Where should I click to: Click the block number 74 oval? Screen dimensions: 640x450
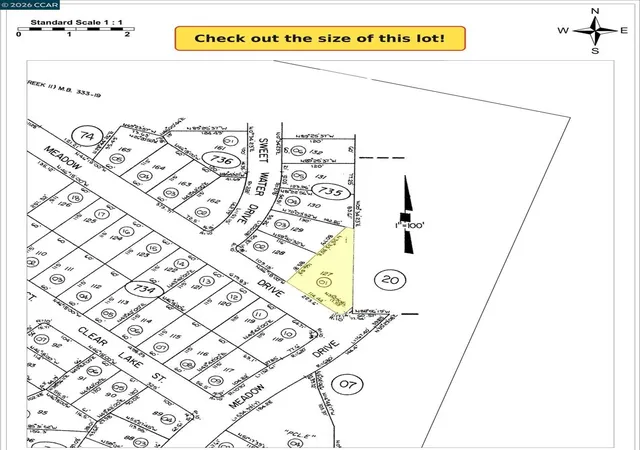(87, 136)
